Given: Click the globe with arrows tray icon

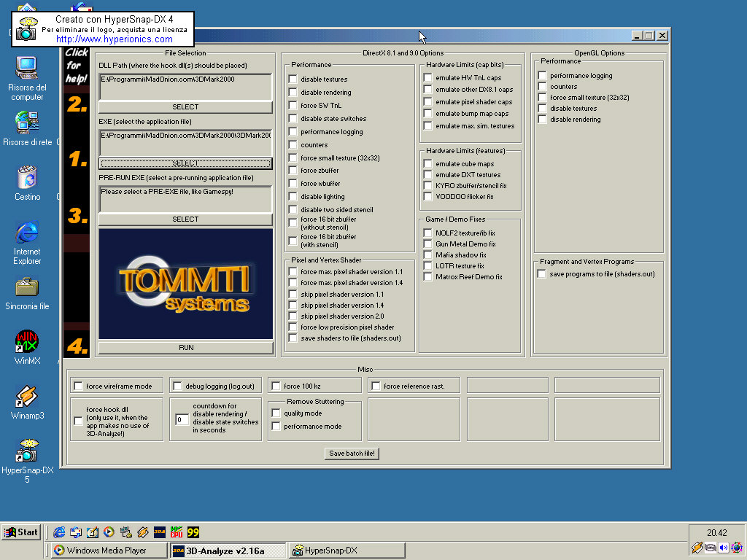Looking at the screenshot, I should pos(737,548).
